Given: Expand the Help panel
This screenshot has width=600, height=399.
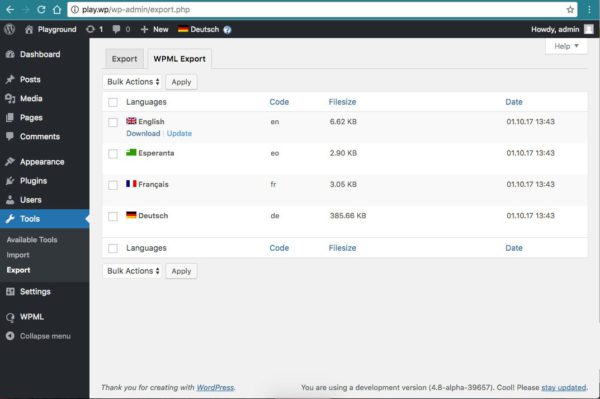Looking at the screenshot, I should [566, 46].
